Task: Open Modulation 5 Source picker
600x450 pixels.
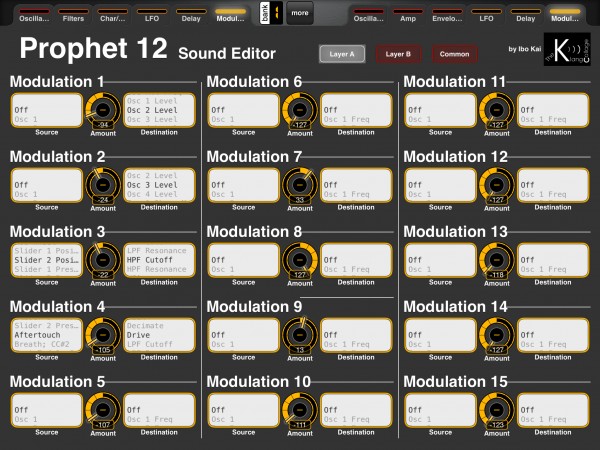Action: [47, 410]
